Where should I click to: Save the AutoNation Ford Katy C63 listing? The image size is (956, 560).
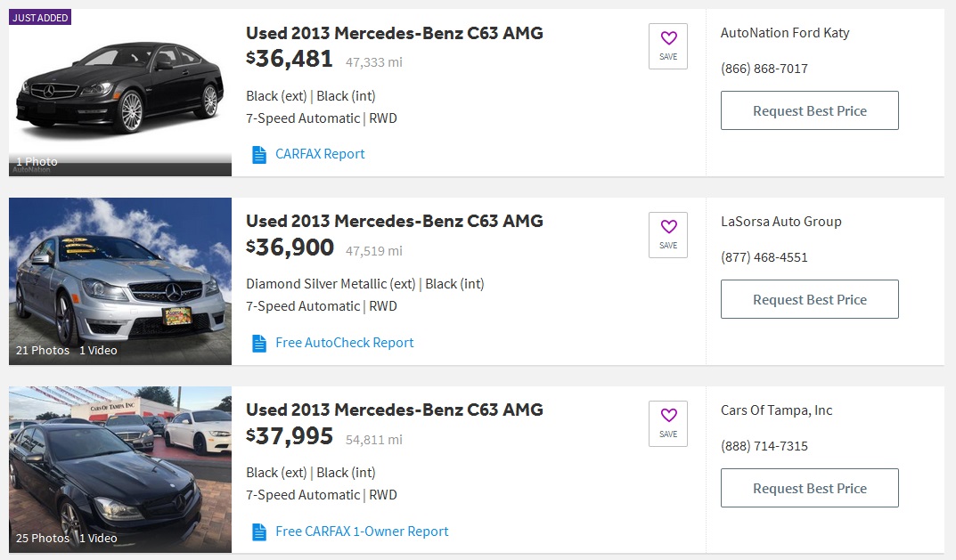point(668,45)
